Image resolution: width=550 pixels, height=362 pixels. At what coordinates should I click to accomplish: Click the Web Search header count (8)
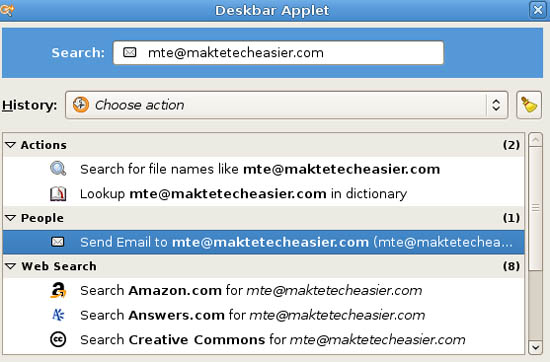[511, 266]
